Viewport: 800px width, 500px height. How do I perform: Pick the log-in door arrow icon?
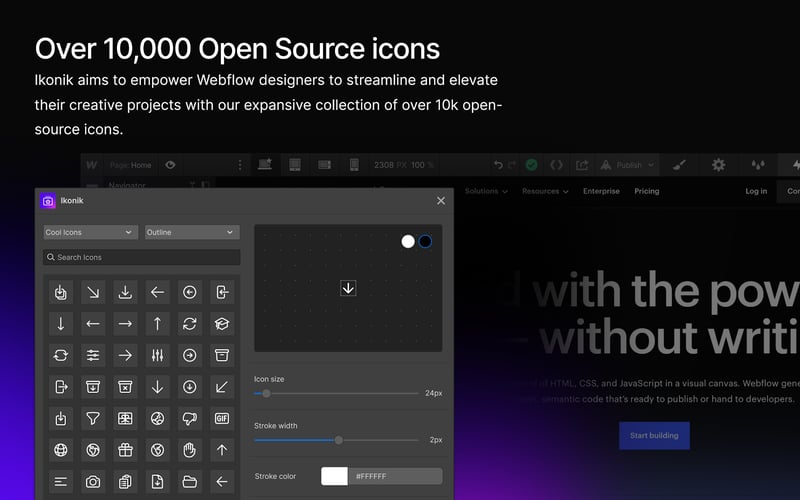click(x=221, y=292)
